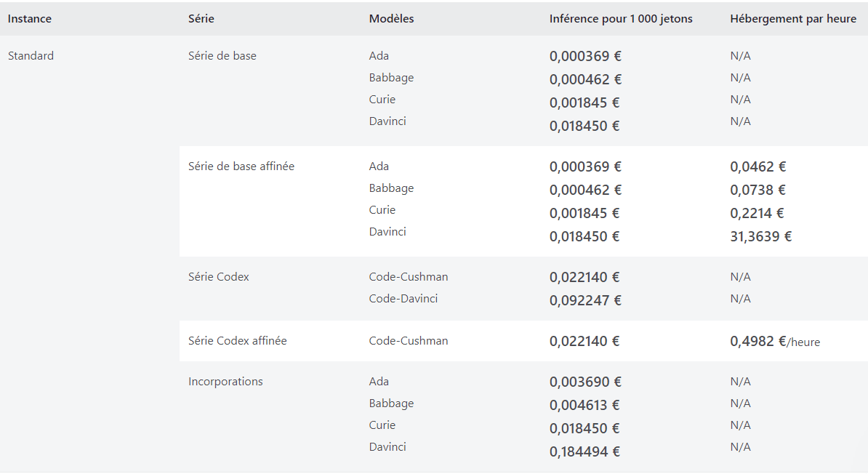868x474 pixels.
Task: Select the Série de base affinée label
Action: 241,166
